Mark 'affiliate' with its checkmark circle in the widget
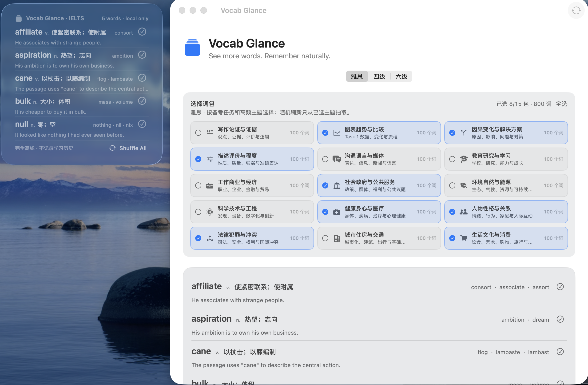588x385 pixels. click(142, 32)
